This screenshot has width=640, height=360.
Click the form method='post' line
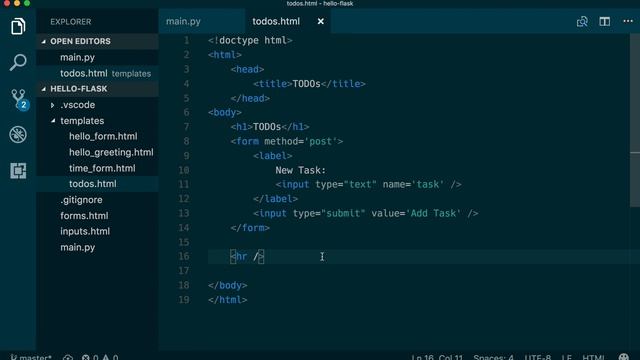coord(287,141)
